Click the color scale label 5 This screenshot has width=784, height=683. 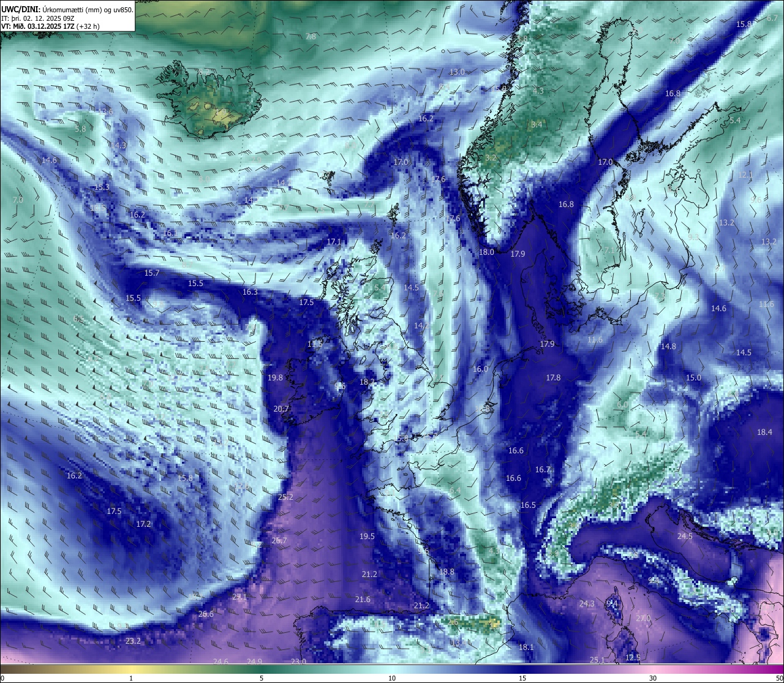pyautogui.click(x=262, y=677)
